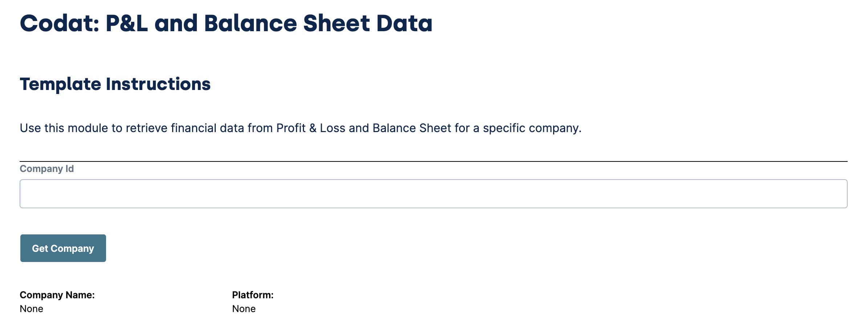Select the None value under Platform
Viewport: 868px width, 336px height.
tap(244, 309)
